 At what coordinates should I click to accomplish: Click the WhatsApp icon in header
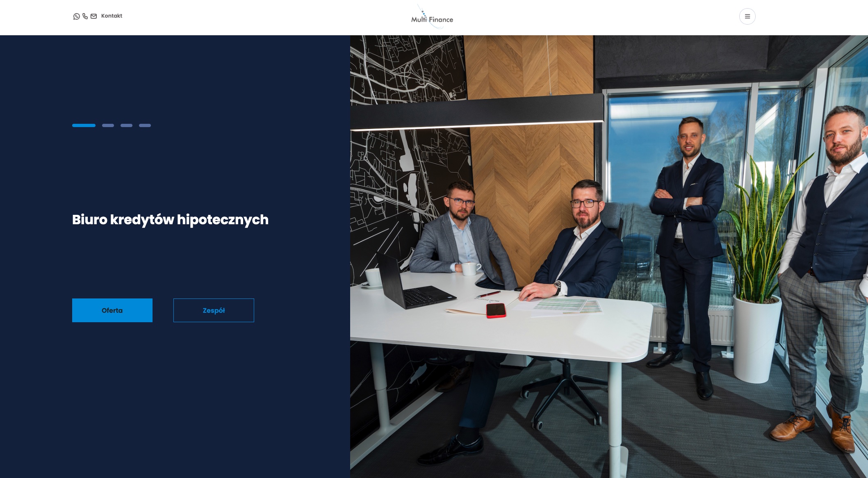click(x=76, y=16)
